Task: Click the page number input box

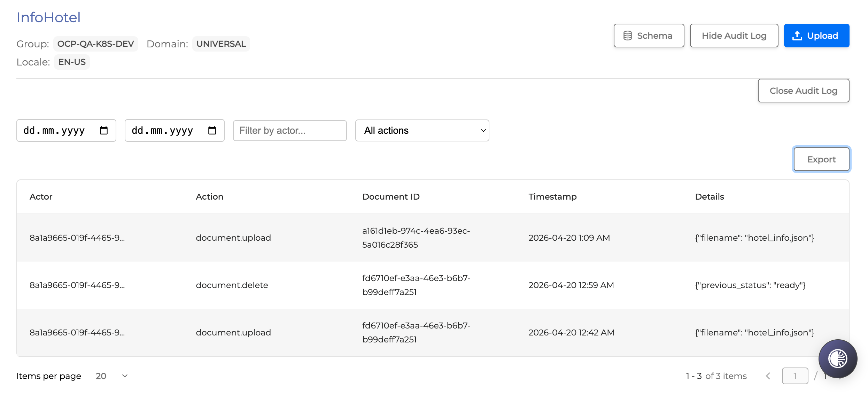Action: click(795, 376)
